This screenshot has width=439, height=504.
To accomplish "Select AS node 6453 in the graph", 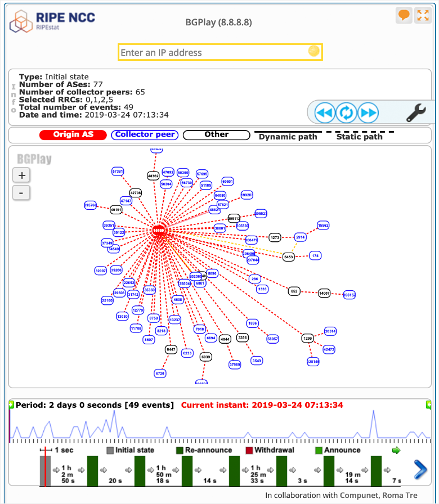I will tap(288, 256).
